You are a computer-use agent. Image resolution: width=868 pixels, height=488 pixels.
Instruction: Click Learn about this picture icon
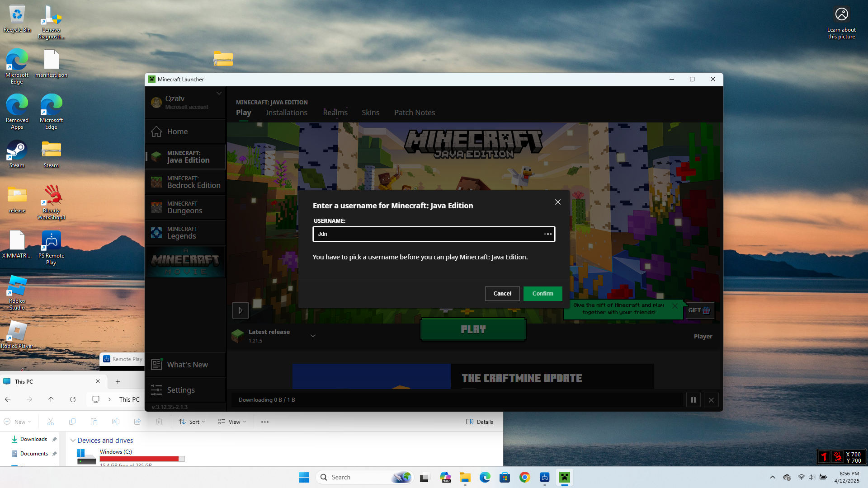[x=842, y=23]
